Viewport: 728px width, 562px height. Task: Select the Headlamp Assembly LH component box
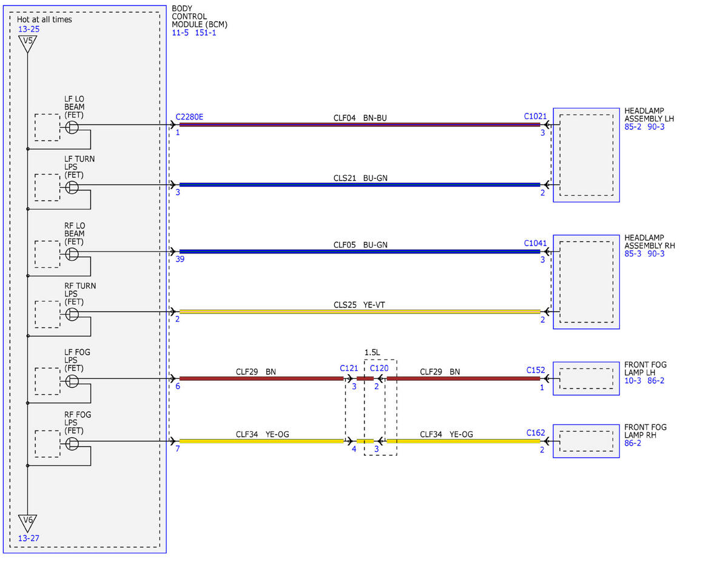click(x=586, y=155)
